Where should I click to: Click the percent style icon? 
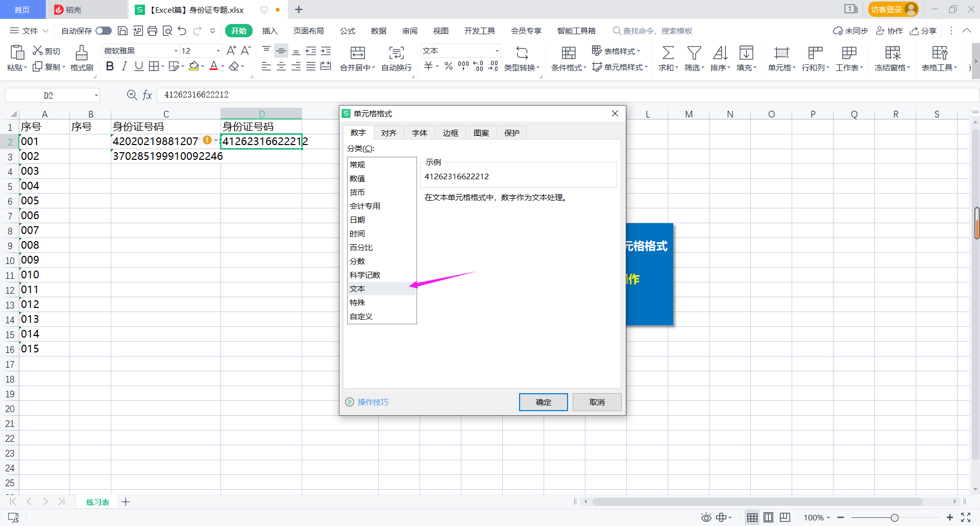449,66
